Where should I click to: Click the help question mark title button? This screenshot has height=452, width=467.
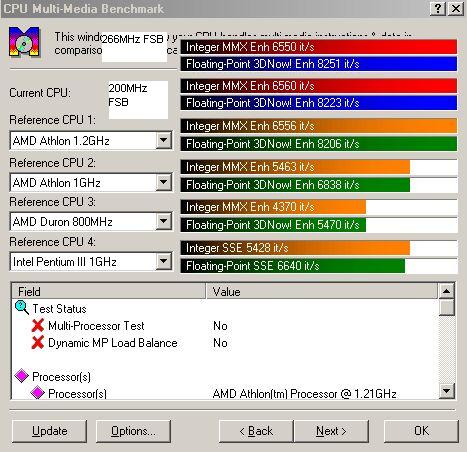tap(437, 8)
